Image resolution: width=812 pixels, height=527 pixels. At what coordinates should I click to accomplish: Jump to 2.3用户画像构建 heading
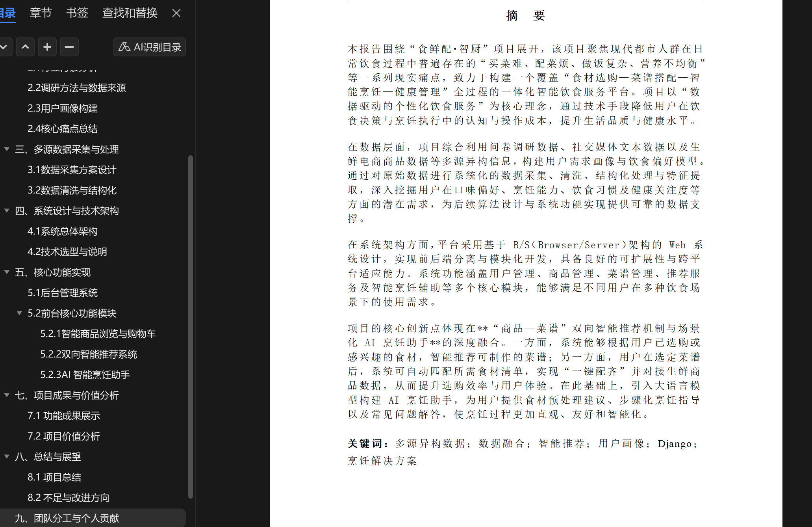(x=63, y=108)
